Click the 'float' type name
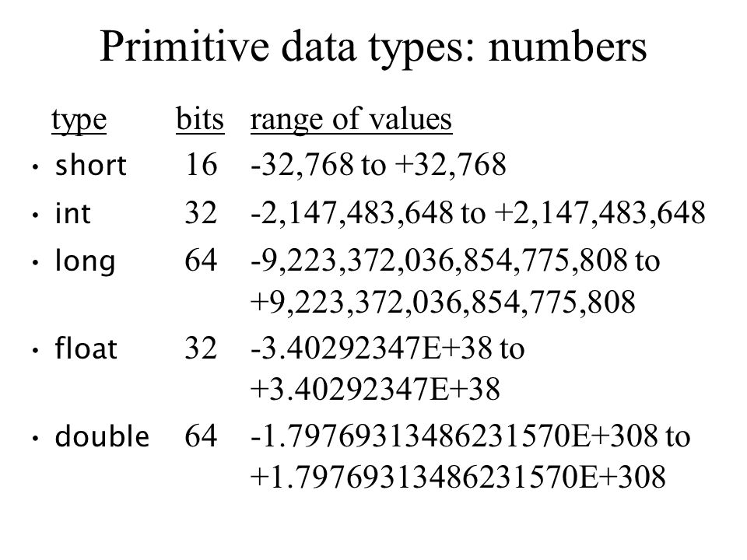Image resolution: width=747 pixels, height=560 pixels. pos(86,348)
